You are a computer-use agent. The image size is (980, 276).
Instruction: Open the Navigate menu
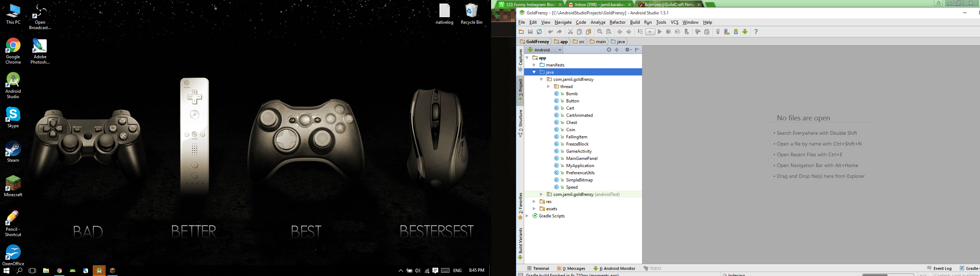click(563, 22)
